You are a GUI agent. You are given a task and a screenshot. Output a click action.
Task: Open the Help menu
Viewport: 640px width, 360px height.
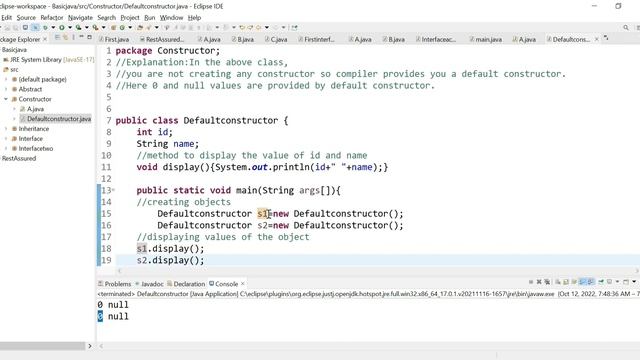pos(194,18)
